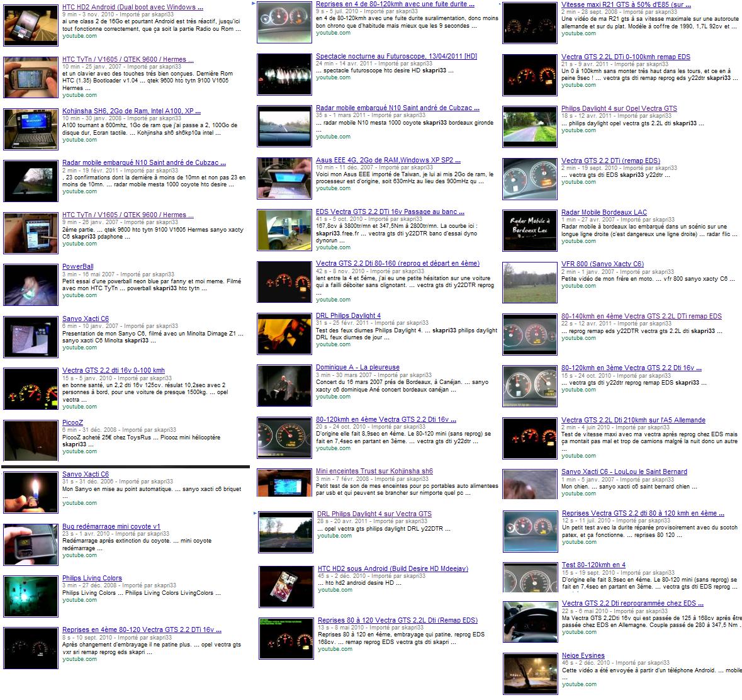Screen dimensions: 742x700
Task: Click 'EDS Vectra GTS 2,2 DTi 16v Passage au banc' title
Action: coord(390,212)
